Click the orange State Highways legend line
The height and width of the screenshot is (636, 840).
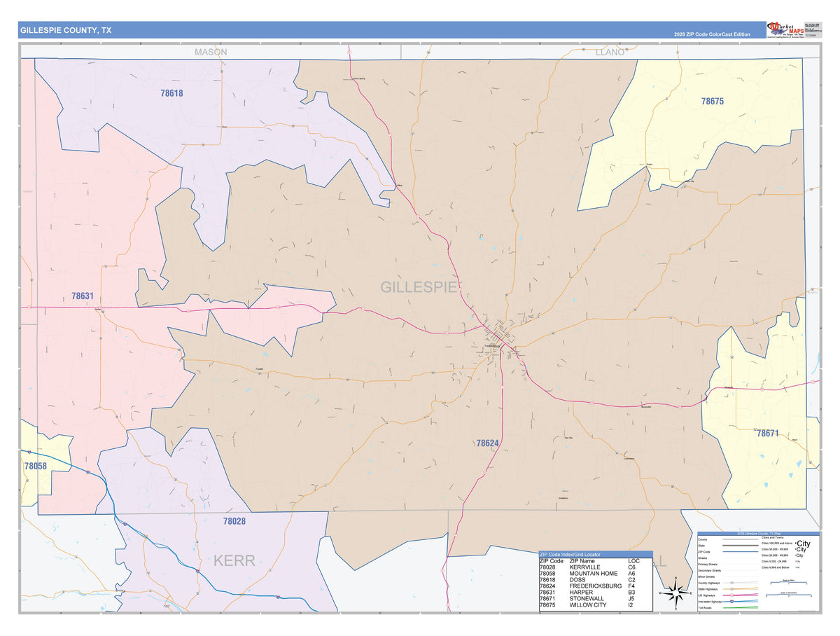(x=741, y=589)
